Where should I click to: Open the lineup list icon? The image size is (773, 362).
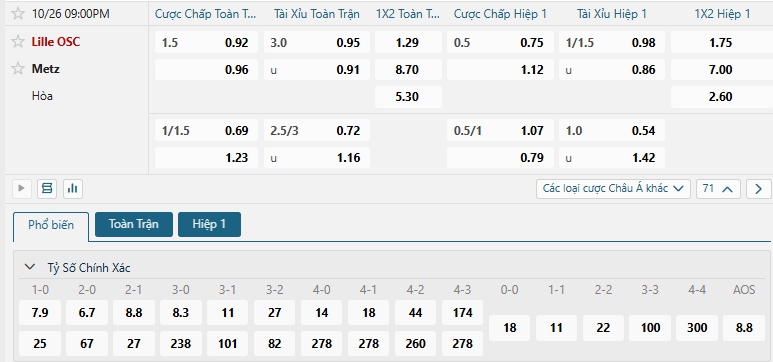(x=47, y=188)
